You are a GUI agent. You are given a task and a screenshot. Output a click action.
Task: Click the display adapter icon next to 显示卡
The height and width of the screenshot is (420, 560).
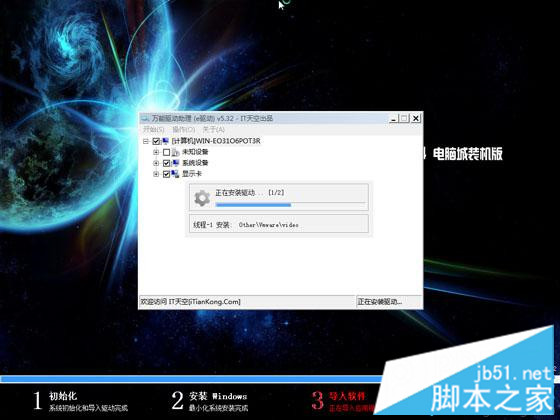[175, 174]
